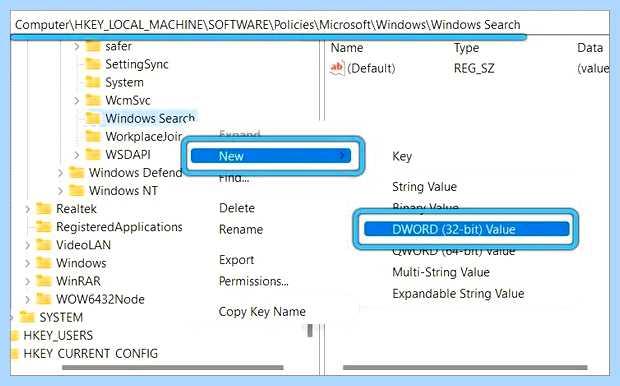
Task: Expand the WcmSvc key
Action: pos(77,101)
